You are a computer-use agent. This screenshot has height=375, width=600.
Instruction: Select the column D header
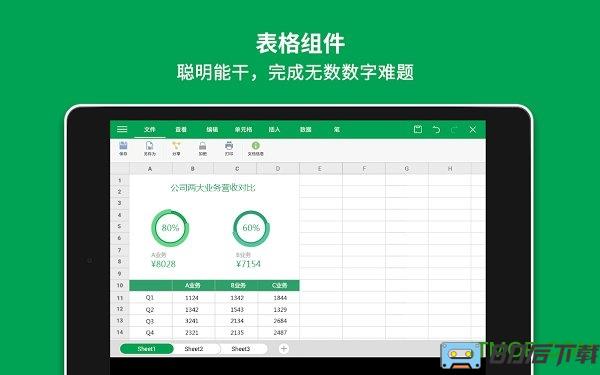pos(278,168)
